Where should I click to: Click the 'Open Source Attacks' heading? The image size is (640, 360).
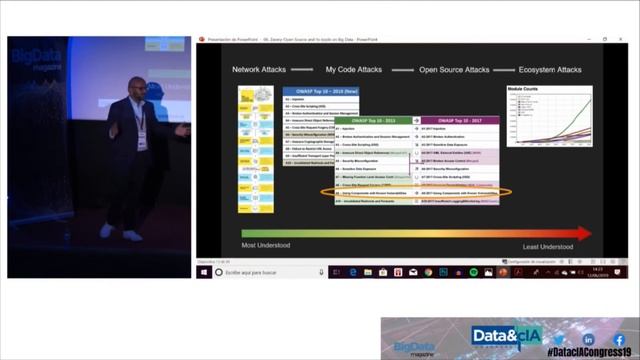click(x=454, y=70)
